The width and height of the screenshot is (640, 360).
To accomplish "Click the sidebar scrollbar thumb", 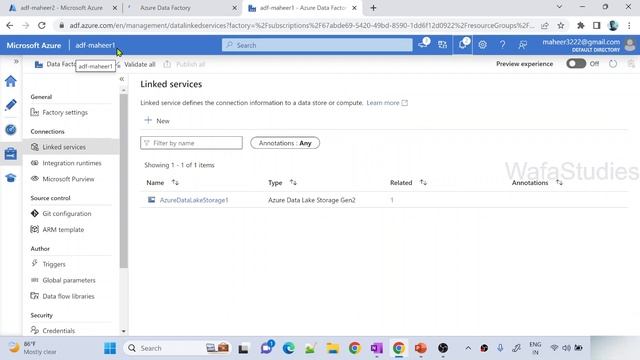I will [x=124, y=181].
